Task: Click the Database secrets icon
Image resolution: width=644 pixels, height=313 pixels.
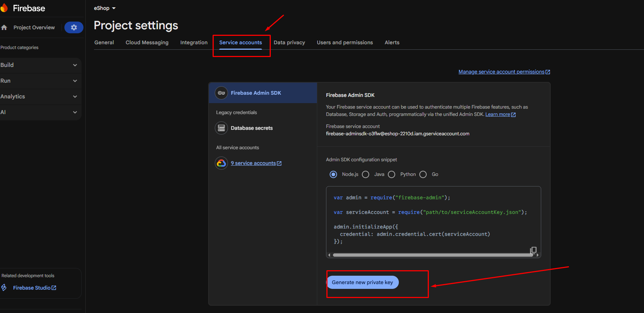Action: coord(221,128)
